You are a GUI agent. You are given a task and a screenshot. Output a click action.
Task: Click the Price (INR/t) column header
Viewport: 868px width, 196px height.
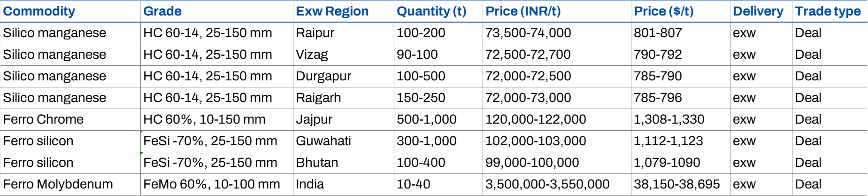tap(523, 11)
